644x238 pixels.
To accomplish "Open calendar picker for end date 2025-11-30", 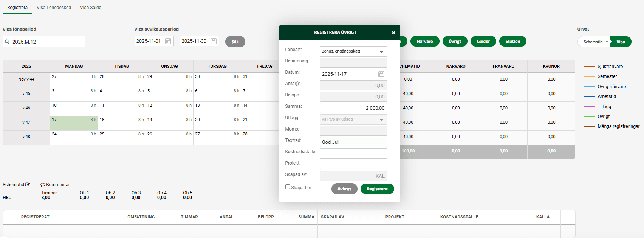I will coord(214,41).
